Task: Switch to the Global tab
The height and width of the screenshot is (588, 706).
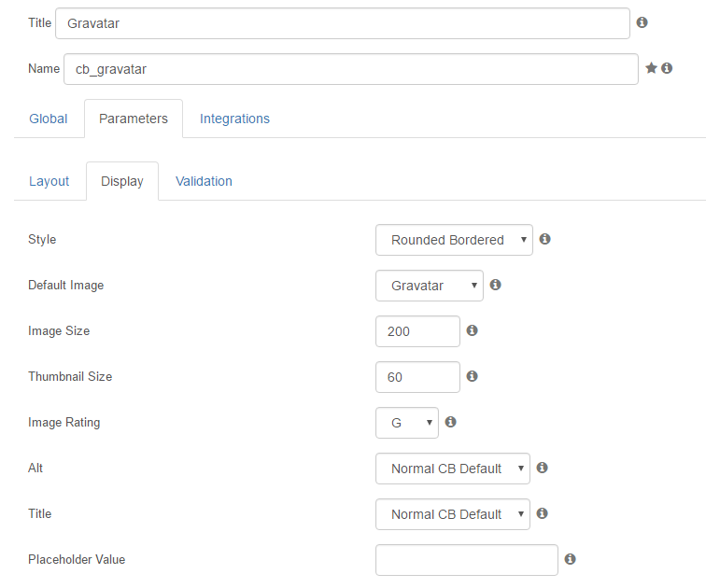Action: (49, 119)
